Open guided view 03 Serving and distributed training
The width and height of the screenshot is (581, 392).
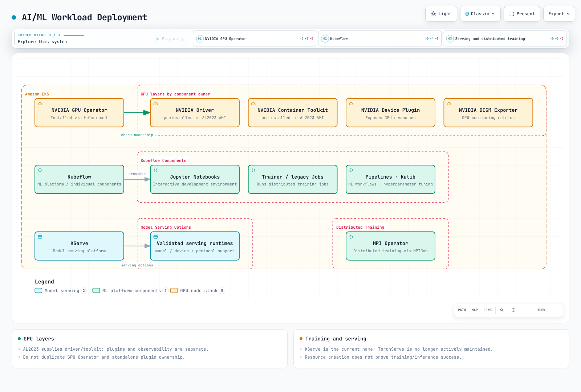tap(505, 38)
